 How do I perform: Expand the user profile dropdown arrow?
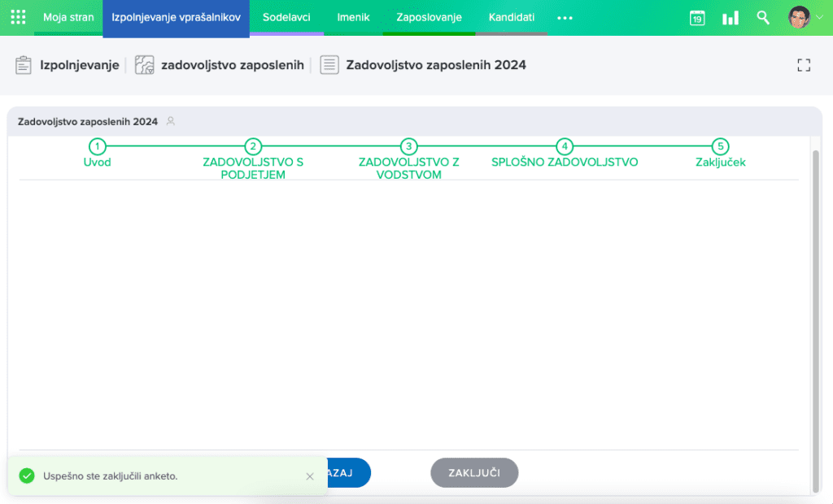point(818,18)
